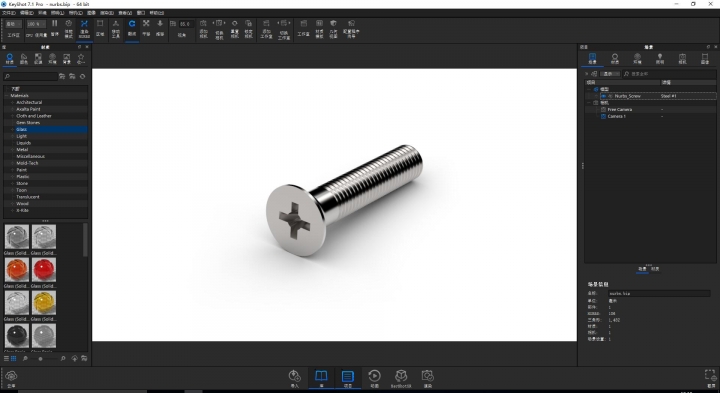
Task: Expand the Metal materials folder
Action: click(x=12, y=150)
